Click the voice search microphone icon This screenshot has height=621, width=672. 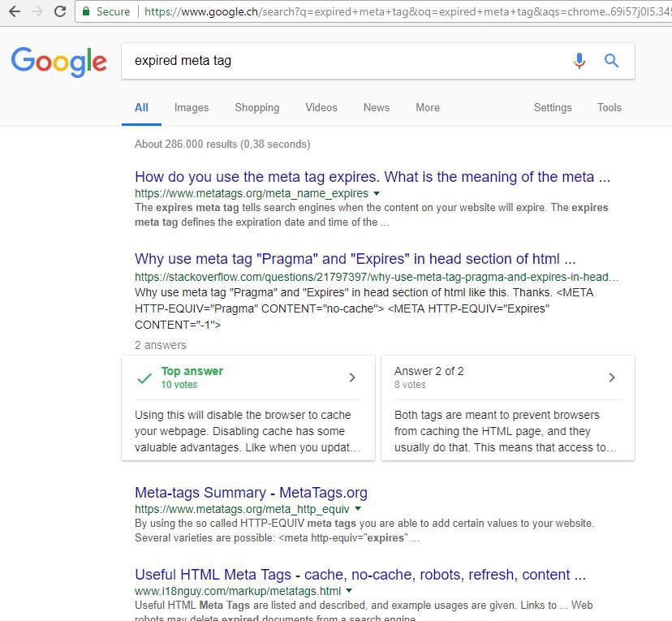point(579,61)
